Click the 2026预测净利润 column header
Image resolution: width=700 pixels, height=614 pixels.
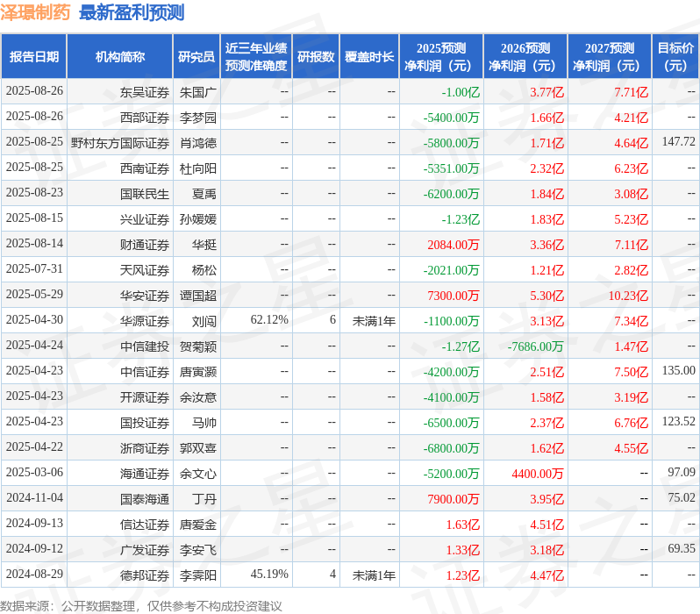(525, 57)
